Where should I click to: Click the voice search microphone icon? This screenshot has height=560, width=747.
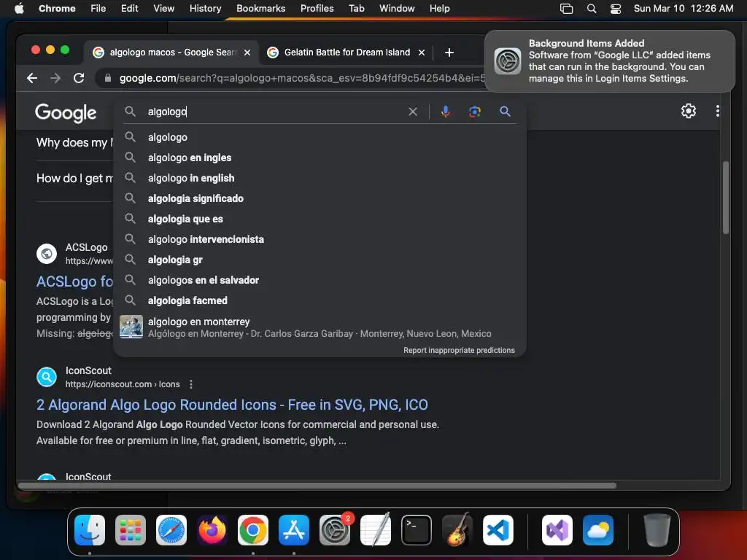[x=446, y=112]
